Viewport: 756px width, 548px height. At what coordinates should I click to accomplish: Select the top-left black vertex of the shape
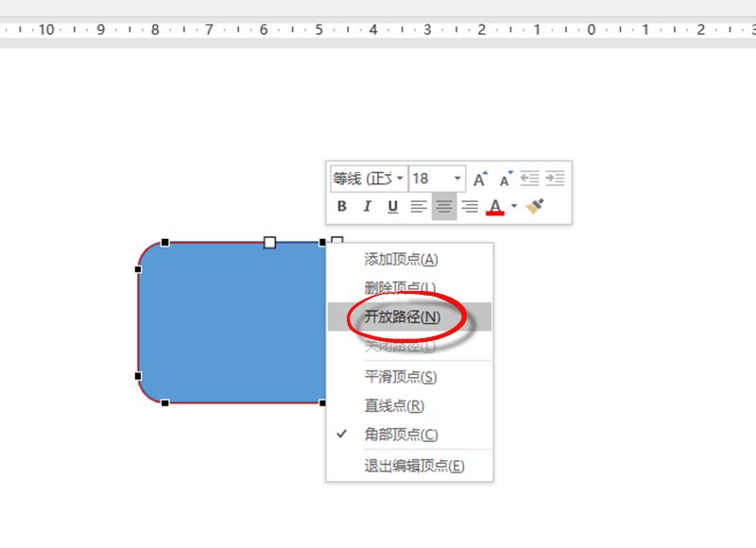tap(164, 243)
